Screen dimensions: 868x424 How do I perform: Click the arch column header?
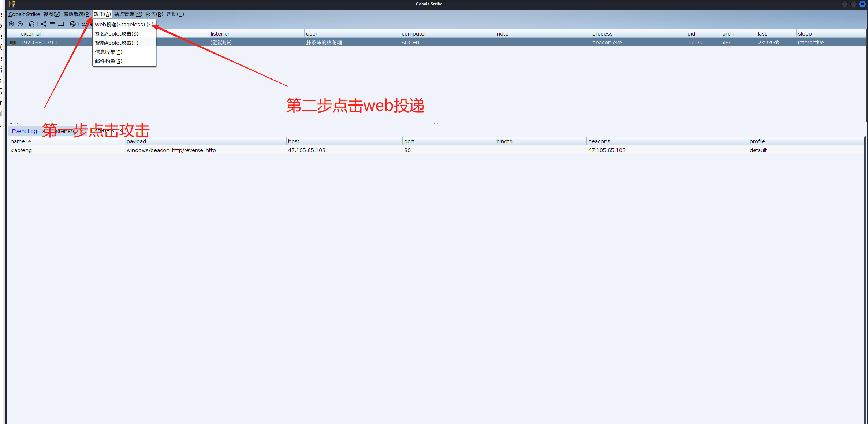(x=738, y=34)
